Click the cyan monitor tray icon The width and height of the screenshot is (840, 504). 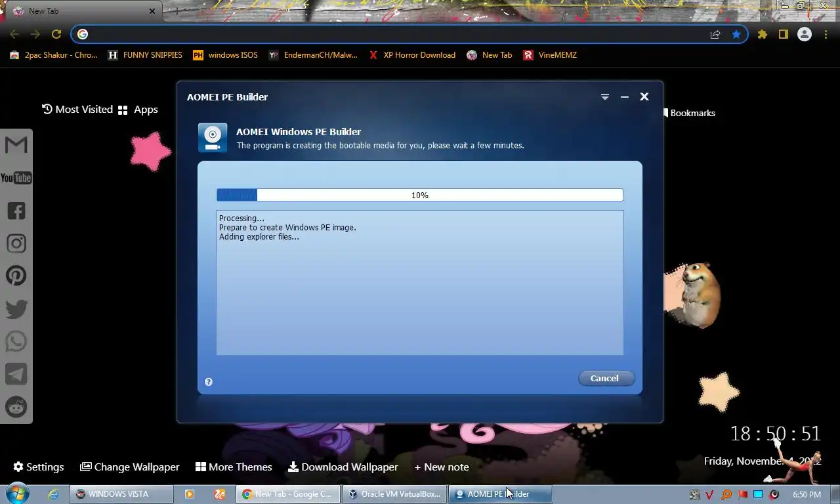758,495
